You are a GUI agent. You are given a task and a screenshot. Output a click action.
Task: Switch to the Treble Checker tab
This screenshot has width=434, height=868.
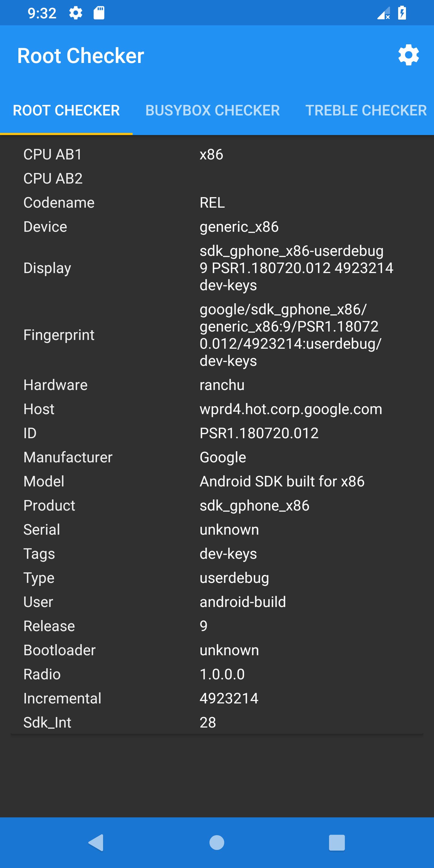tap(366, 111)
